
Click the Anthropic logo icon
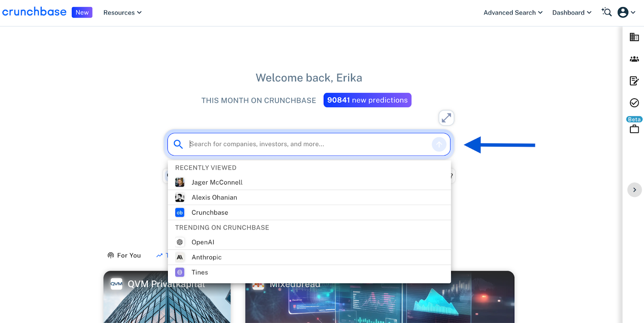point(180,257)
